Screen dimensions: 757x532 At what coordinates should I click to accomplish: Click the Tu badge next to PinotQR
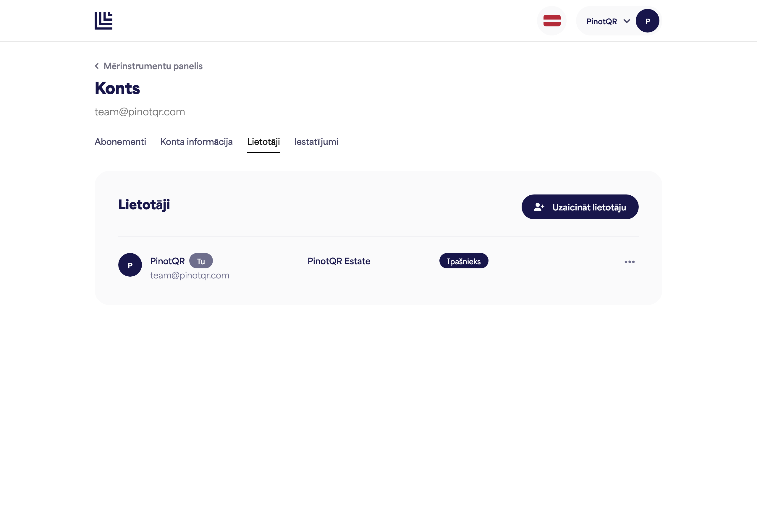pyautogui.click(x=201, y=261)
